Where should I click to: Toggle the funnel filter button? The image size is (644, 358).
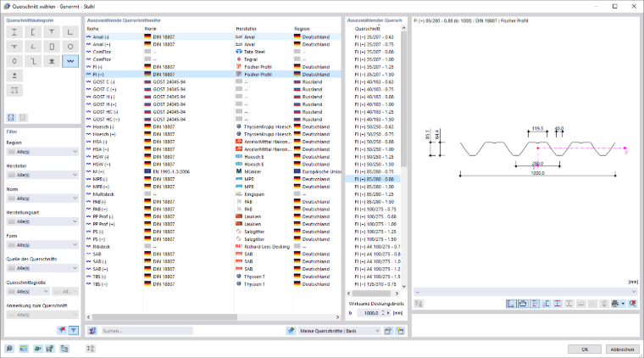(x=74, y=330)
